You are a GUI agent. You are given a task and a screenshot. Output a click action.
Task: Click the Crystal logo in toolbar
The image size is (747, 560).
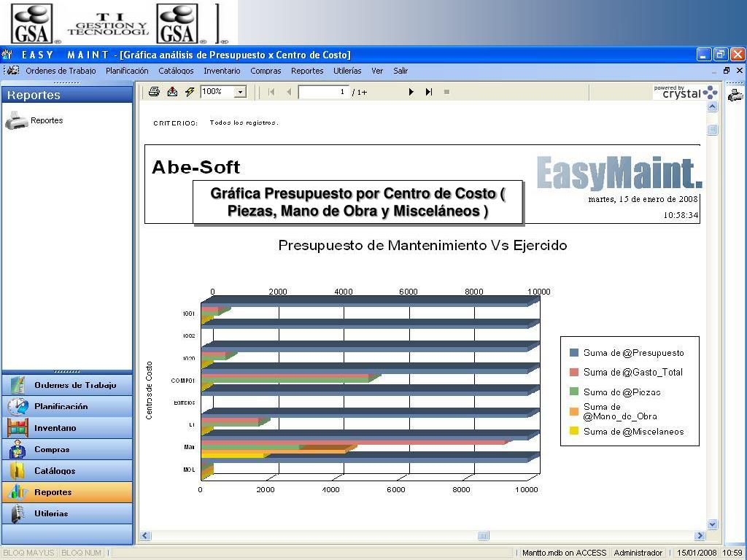click(686, 92)
